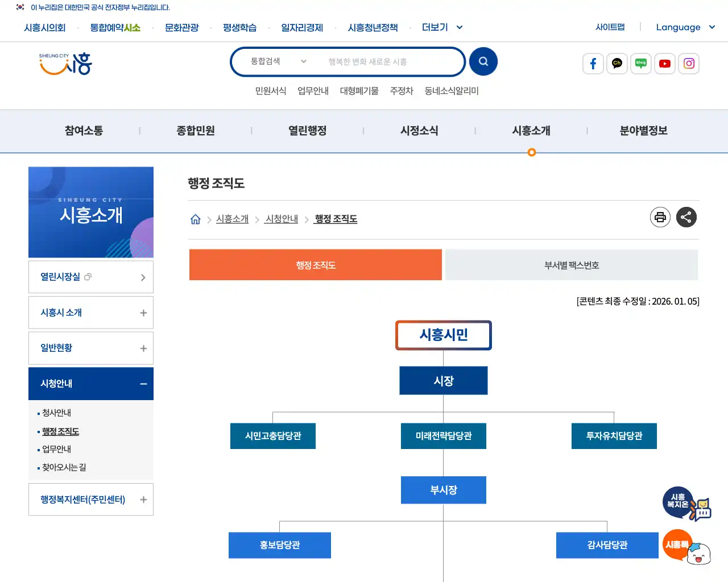Screen dimensions: 728x582
Task: Switch to 부서별 팩스번호 tab
Action: tap(572, 265)
